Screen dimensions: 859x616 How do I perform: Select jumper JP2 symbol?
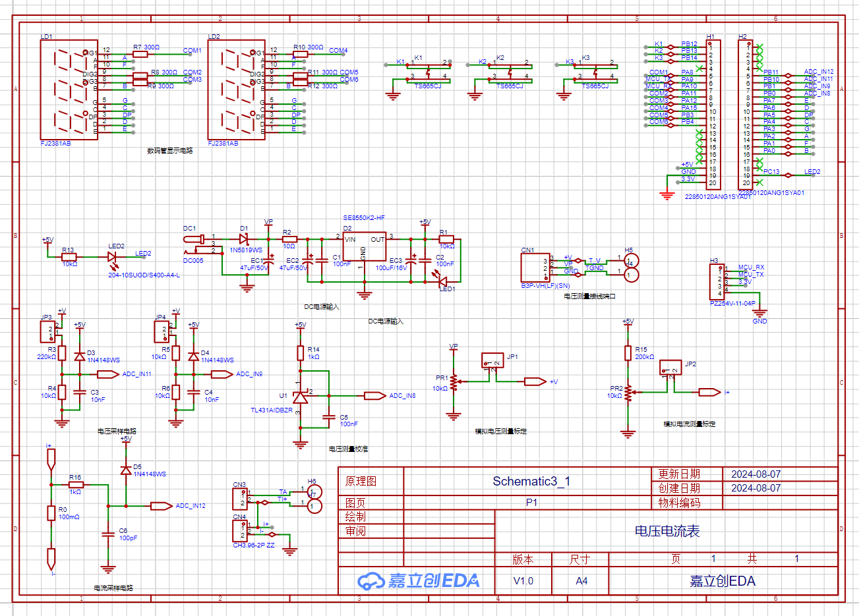pyautogui.click(x=670, y=368)
